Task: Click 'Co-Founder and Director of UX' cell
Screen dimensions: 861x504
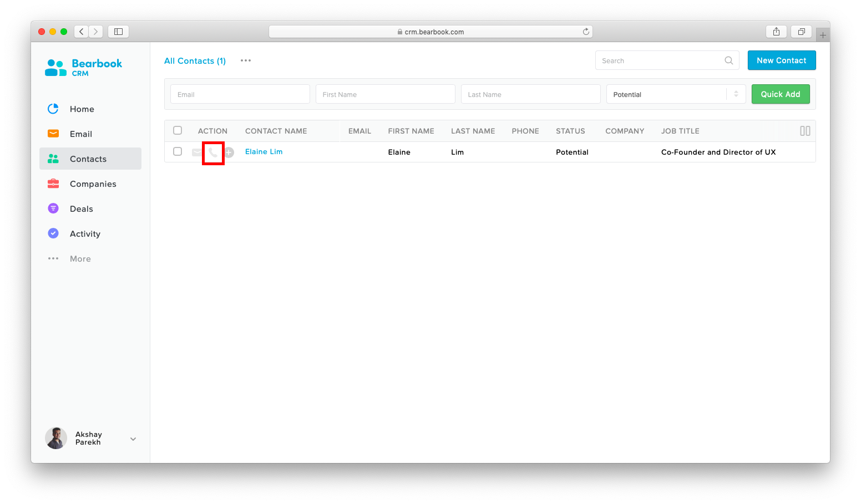Action: click(718, 152)
